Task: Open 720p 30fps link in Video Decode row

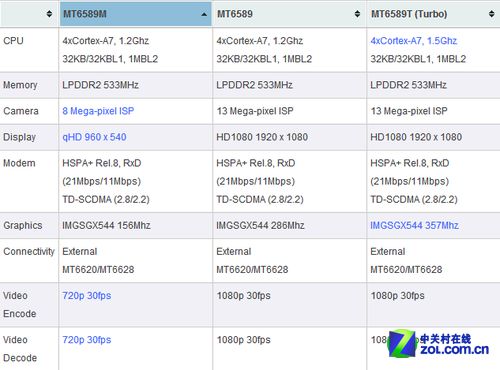Action: [x=87, y=340]
